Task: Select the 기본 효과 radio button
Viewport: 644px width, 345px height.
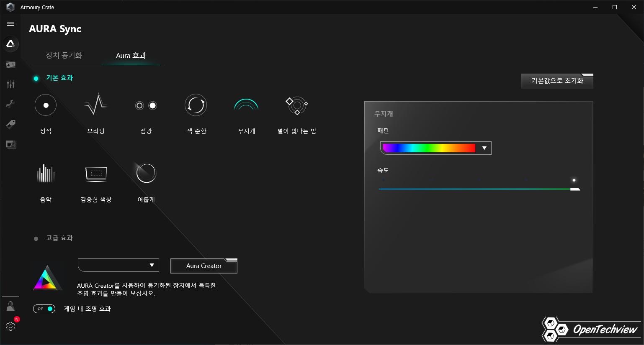Action: coord(36,78)
